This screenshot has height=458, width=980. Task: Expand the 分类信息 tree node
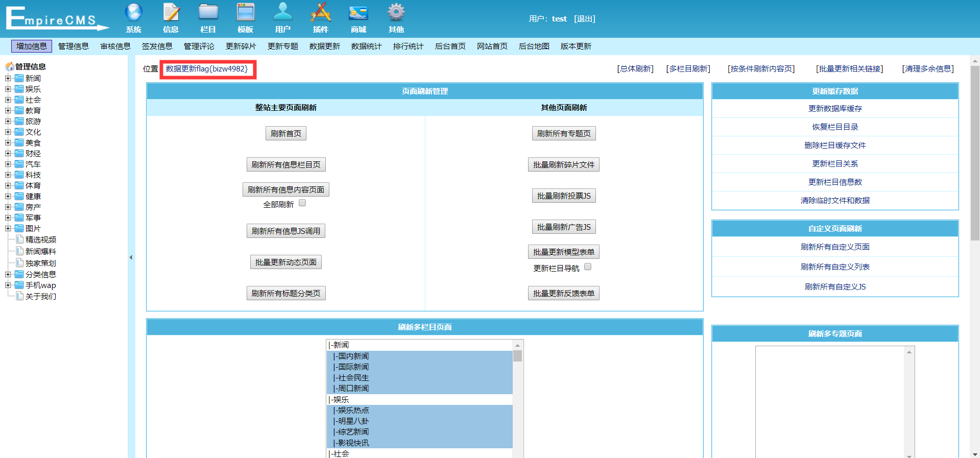tap(8, 274)
